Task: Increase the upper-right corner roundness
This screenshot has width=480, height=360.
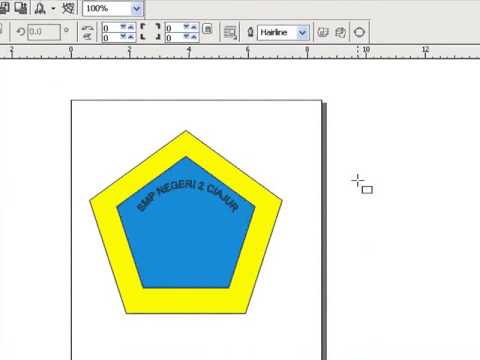Action: 195,27
